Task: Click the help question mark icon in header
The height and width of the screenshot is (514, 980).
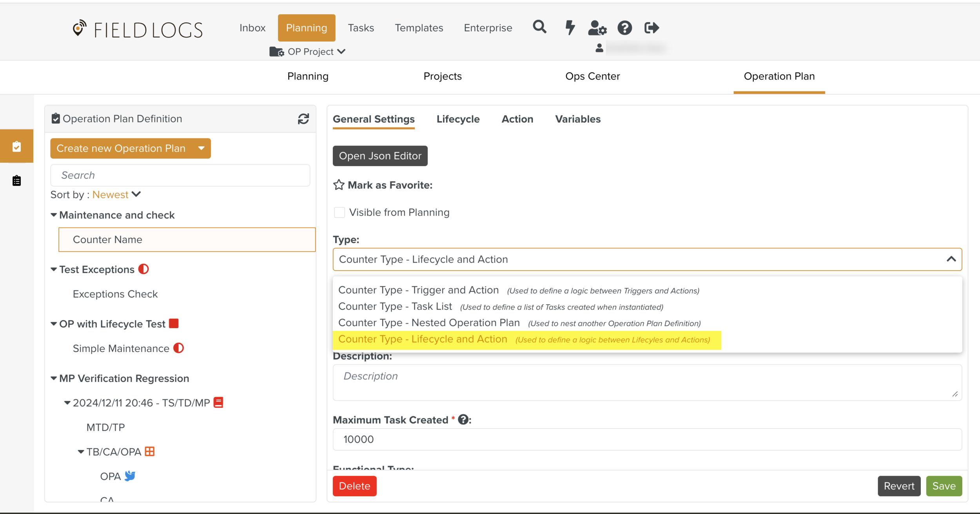Action: point(624,28)
